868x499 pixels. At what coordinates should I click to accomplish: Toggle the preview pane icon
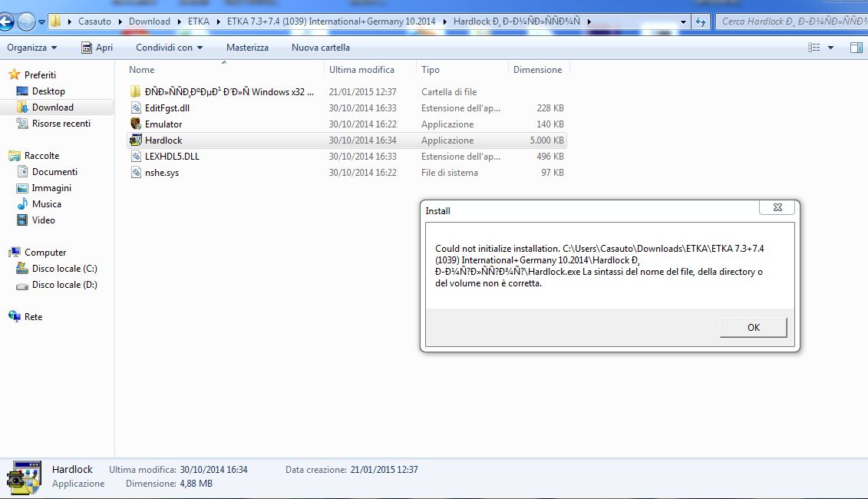[x=856, y=48]
